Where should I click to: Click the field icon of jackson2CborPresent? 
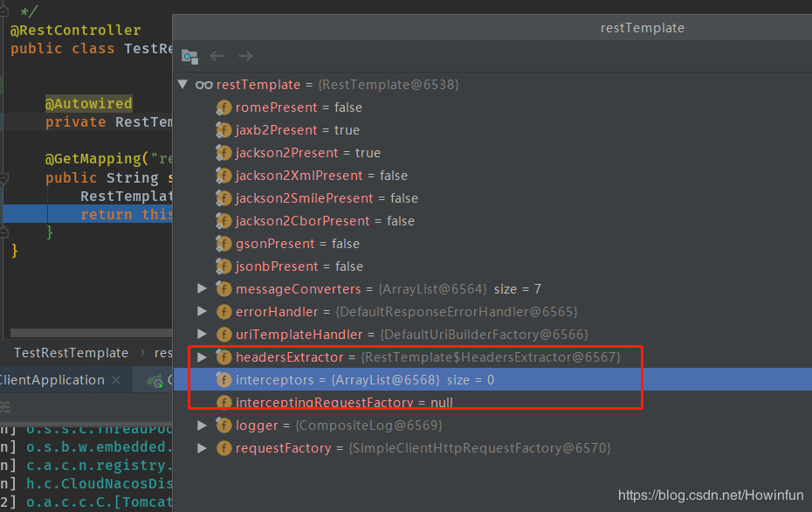click(224, 221)
